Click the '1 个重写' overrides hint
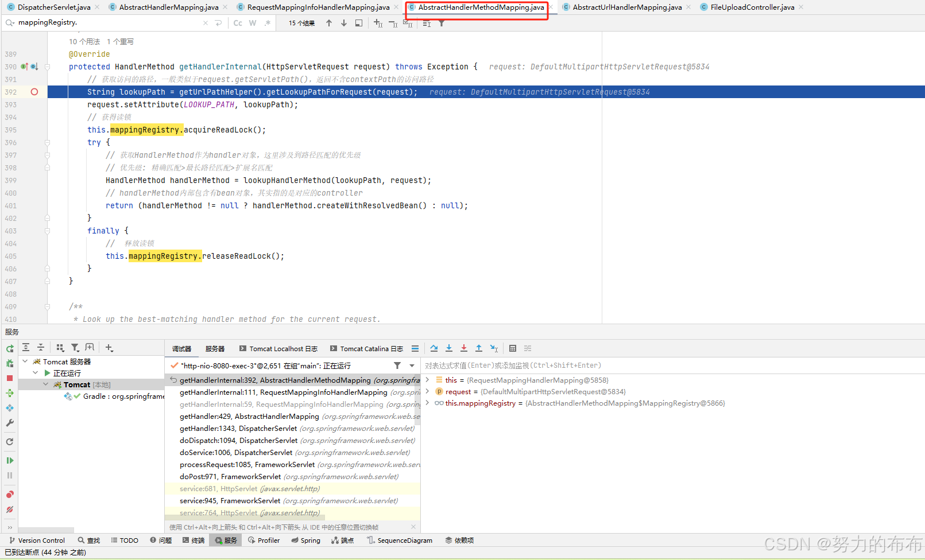 tap(120, 42)
